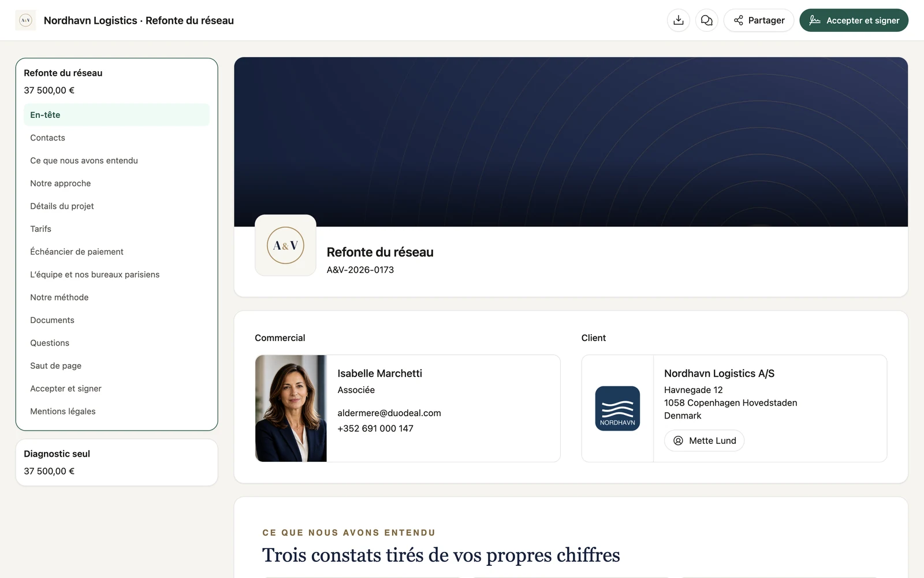
Task: Select En-tête in sidebar navigation
Action: point(117,115)
